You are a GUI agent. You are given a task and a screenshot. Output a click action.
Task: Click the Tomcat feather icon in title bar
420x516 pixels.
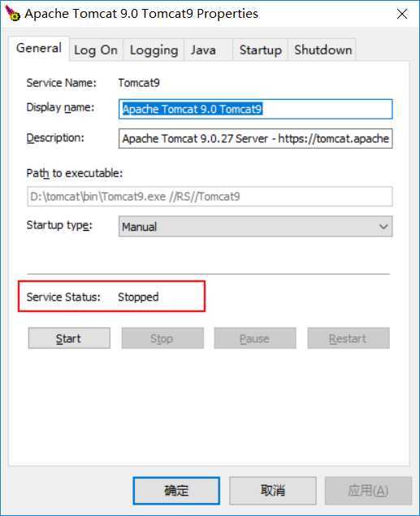tap(12, 13)
